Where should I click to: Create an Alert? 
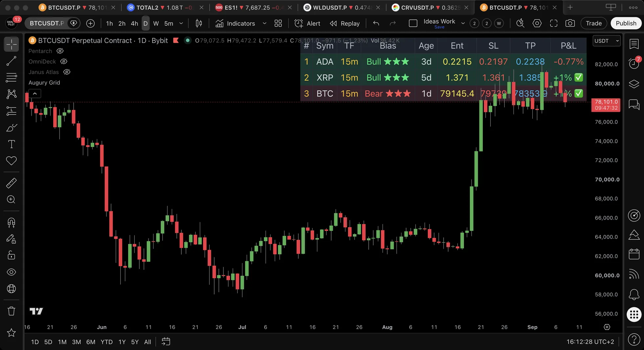(x=307, y=23)
